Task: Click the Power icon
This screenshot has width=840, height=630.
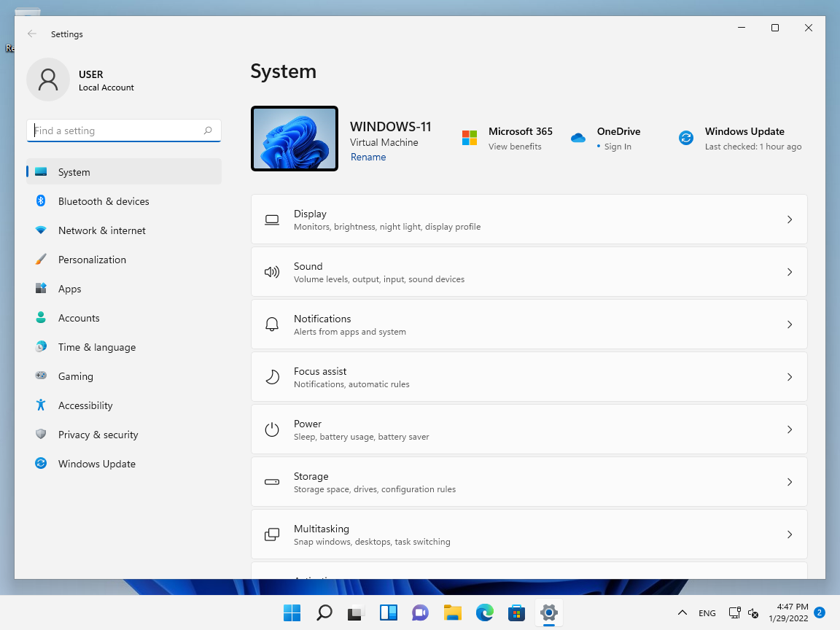Action: [x=271, y=429]
